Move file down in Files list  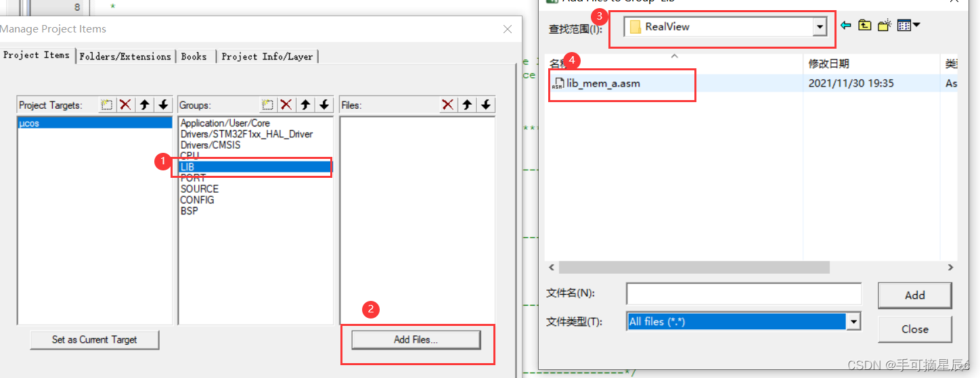pos(485,105)
